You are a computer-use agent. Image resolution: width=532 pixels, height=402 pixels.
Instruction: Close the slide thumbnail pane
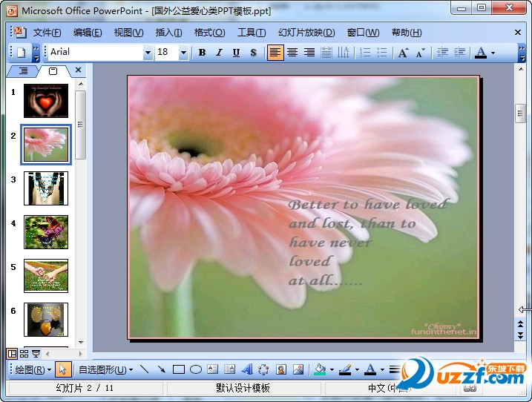tap(78, 70)
